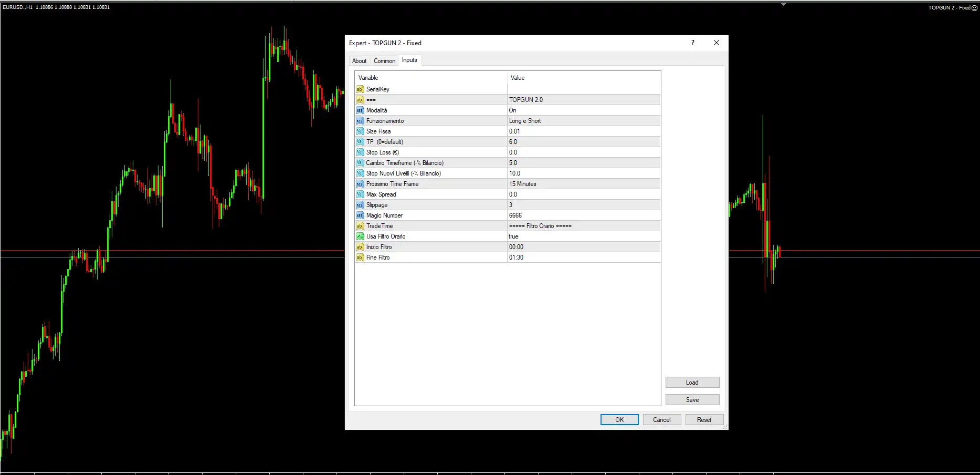The width and height of the screenshot is (980, 475).
Task: Click the 'TOPGUN 2 - Fixed' chart label
Action: point(949,8)
